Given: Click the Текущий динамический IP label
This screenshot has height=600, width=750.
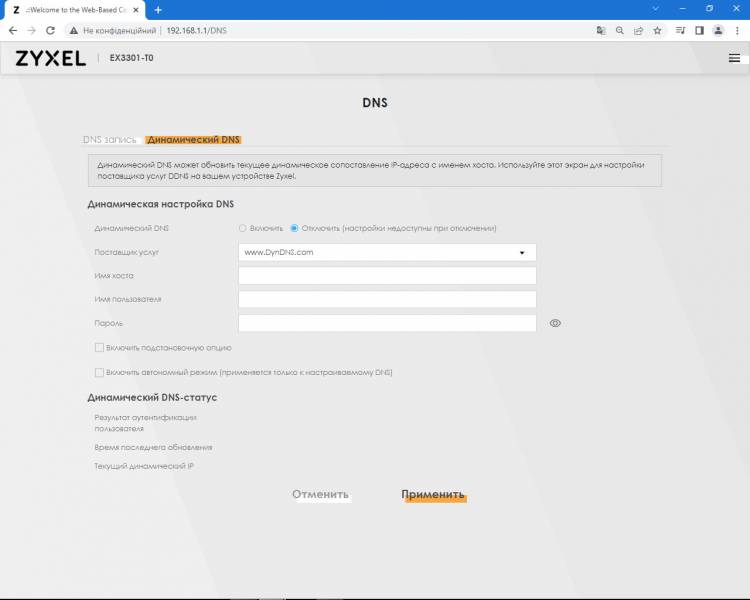Looking at the screenshot, I should click(144, 466).
